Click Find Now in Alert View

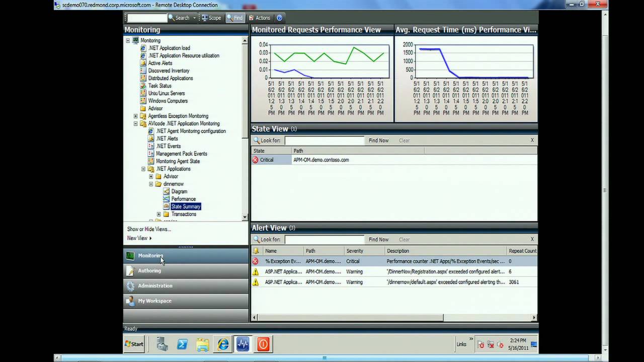coord(378,239)
